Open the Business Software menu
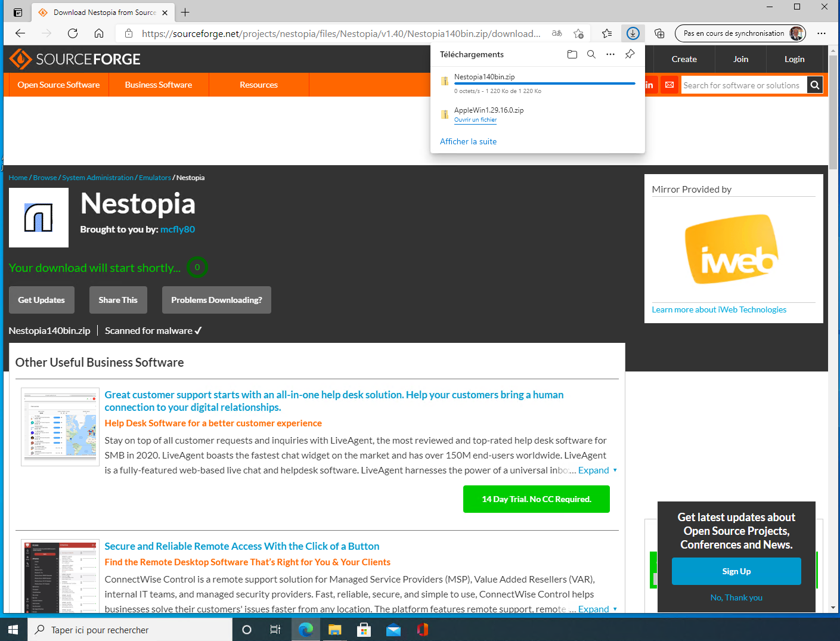Image resolution: width=840 pixels, height=641 pixels. 159,85
